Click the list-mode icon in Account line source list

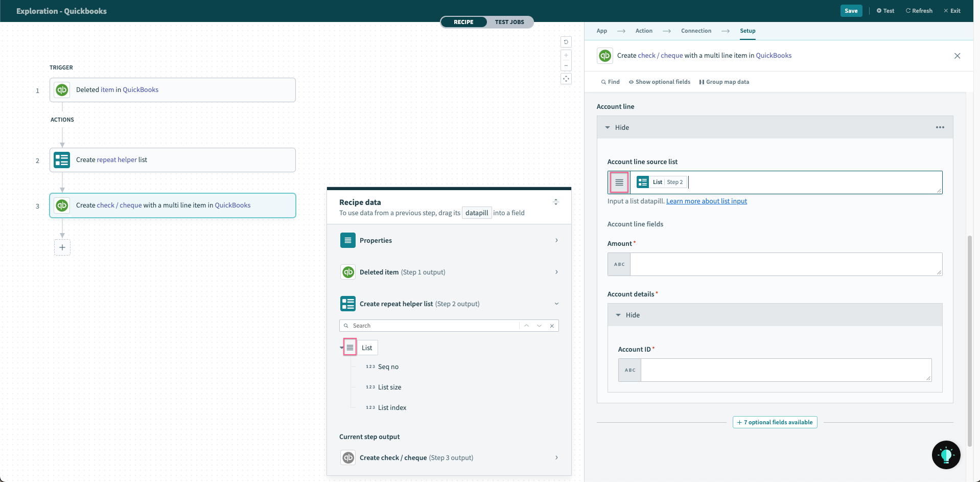click(619, 182)
